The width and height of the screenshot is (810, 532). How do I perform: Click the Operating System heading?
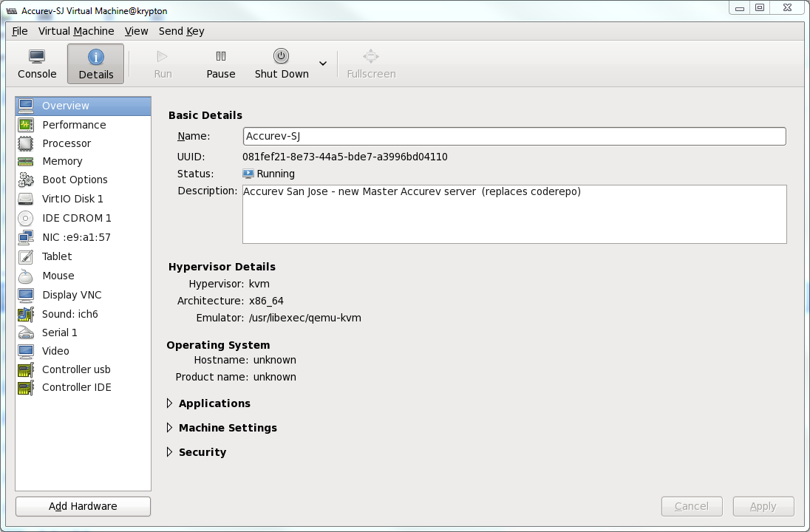tap(218, 345)
